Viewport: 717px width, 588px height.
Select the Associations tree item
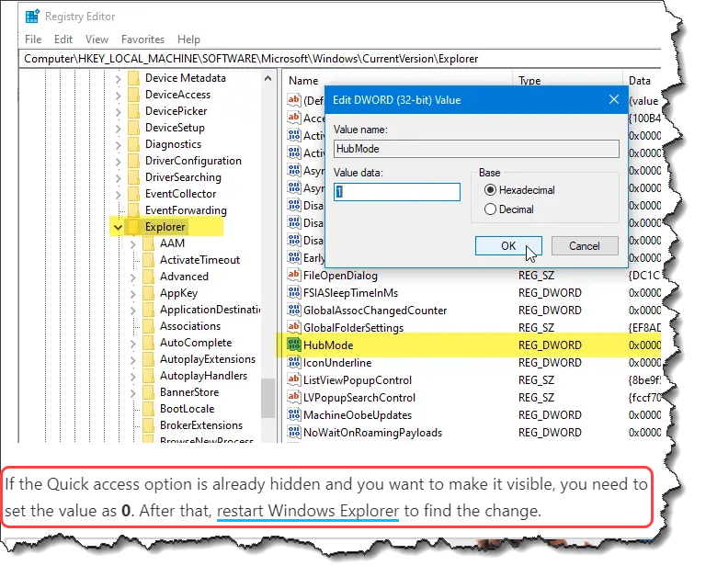[190, 326]
